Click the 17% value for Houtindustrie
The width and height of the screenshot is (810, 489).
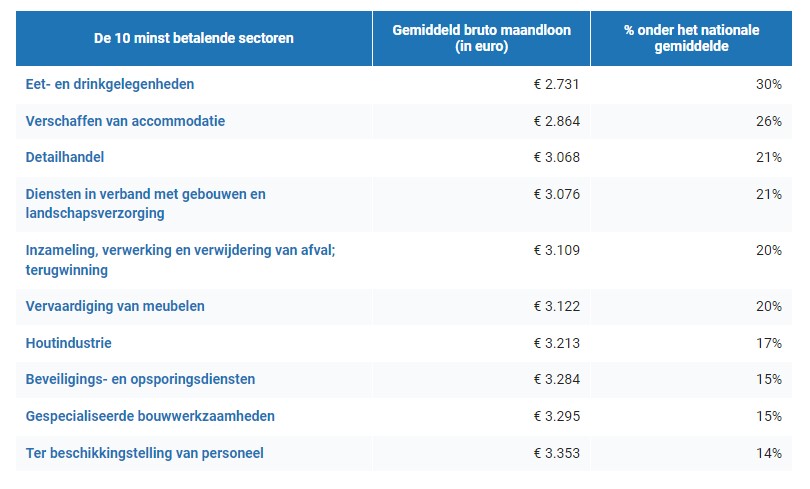(x=768, y=343)
